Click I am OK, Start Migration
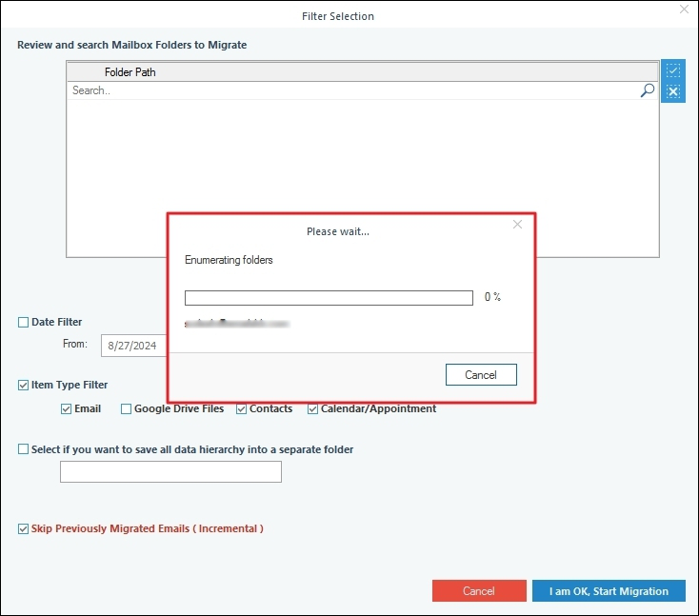The height and width of the screenshot is (616, 699). click(609, 591)
